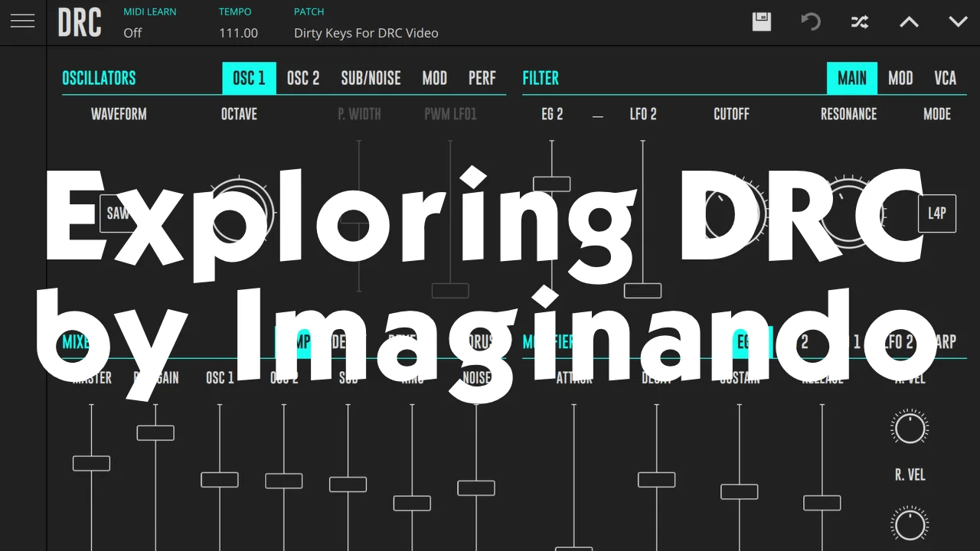
Task: Click the SUB mixer fader handle
Action: click(x=348, y=484)
